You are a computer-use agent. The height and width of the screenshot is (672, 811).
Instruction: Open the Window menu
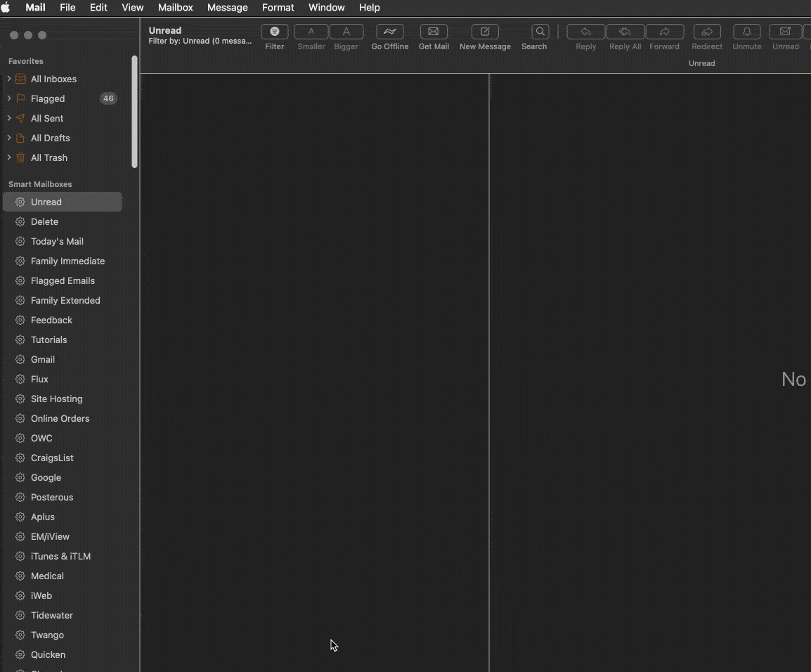pyautogui.click(x=326, y=8)
